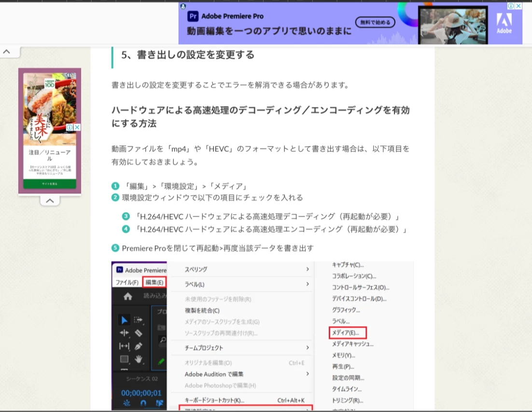Screen dimensions: 532x412
Task: Close the Lawson sidebar ad
Action: click(x=77, y=127)
